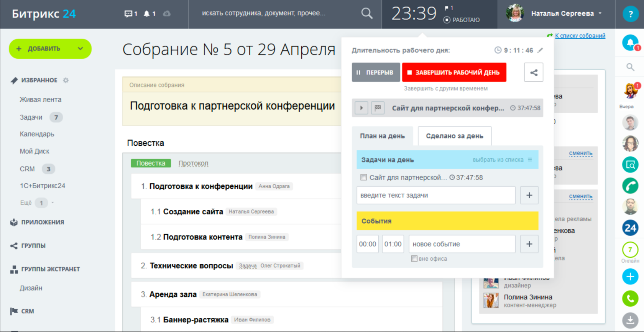Start the timer for the site task
644x332 pixels.
[x=361, y=108]
